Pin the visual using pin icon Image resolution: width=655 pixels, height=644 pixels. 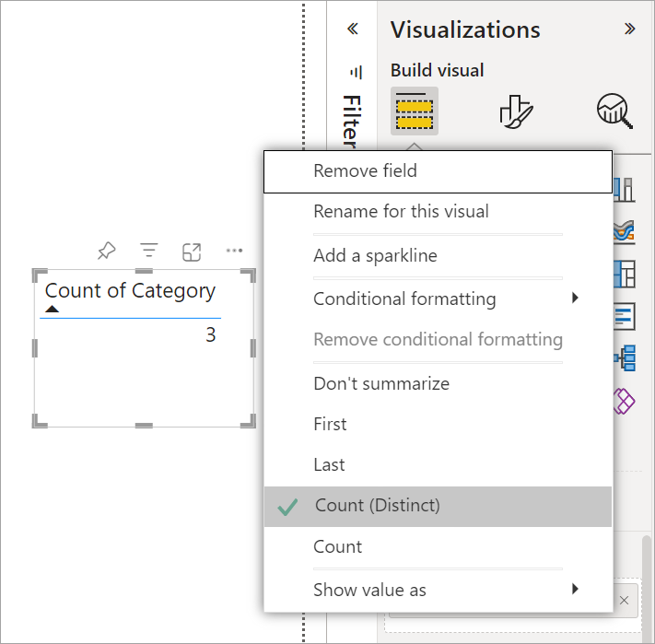tap(106, 251)
